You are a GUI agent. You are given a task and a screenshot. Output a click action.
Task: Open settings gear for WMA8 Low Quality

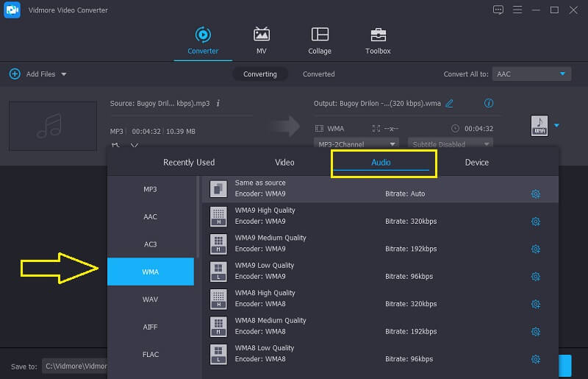535,359
